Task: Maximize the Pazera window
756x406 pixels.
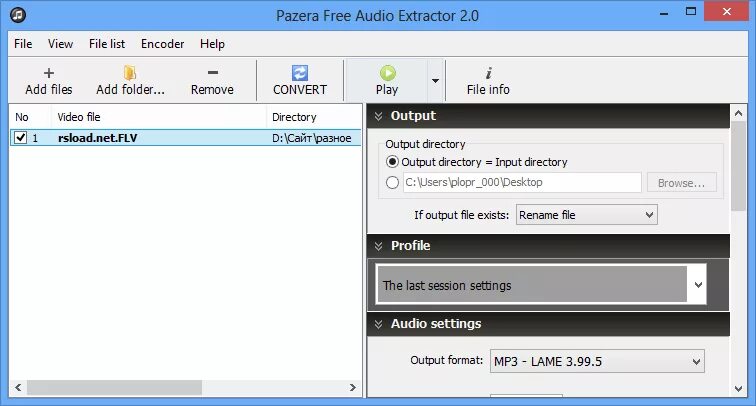Action: tap(691, 12)
